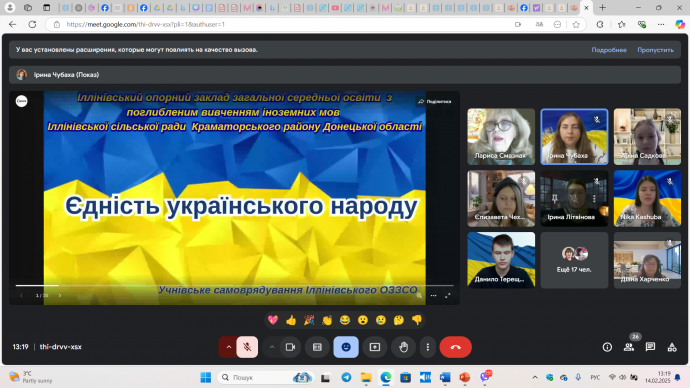Toggle the emoji reactions bar button
690x388 pixels.
346,347
